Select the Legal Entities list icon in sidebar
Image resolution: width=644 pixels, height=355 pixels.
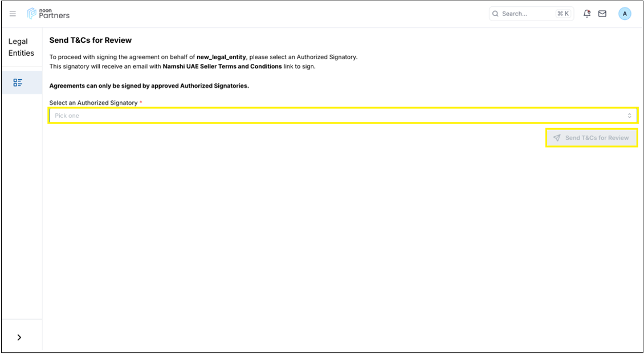pos(18,83)
